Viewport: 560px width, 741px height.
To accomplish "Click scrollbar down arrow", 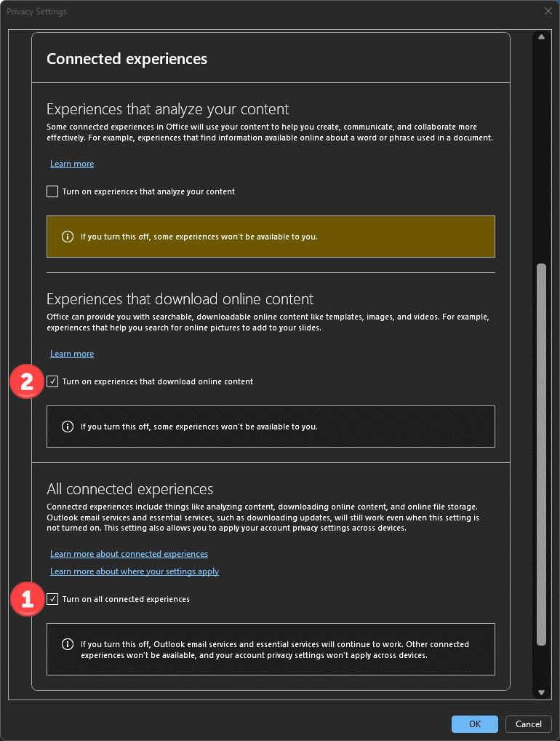I will point(542,692).
